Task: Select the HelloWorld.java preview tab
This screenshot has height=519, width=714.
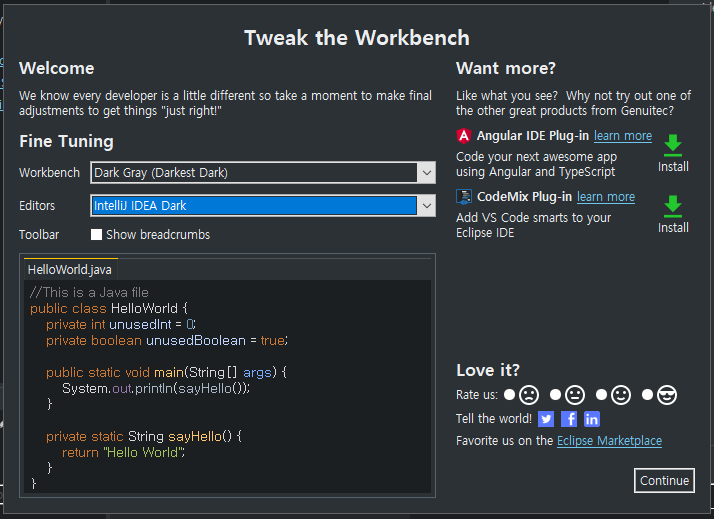Action: click(x=70, y=270)
